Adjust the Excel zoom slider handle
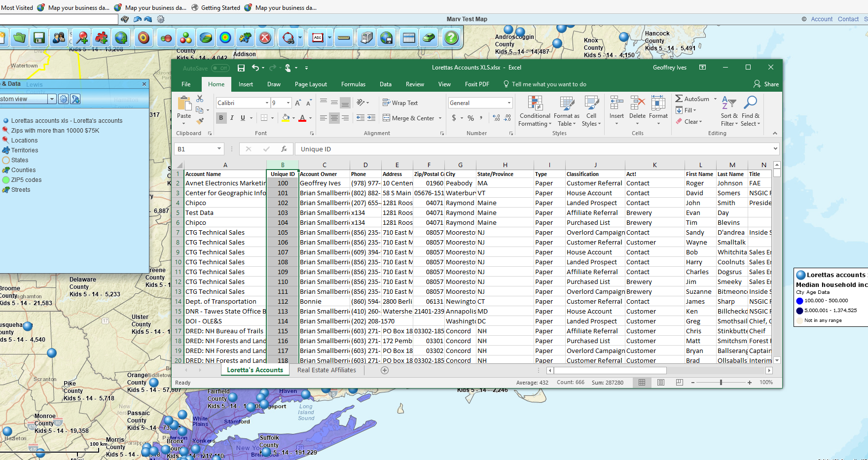The image size is (868, 460). 721,383
